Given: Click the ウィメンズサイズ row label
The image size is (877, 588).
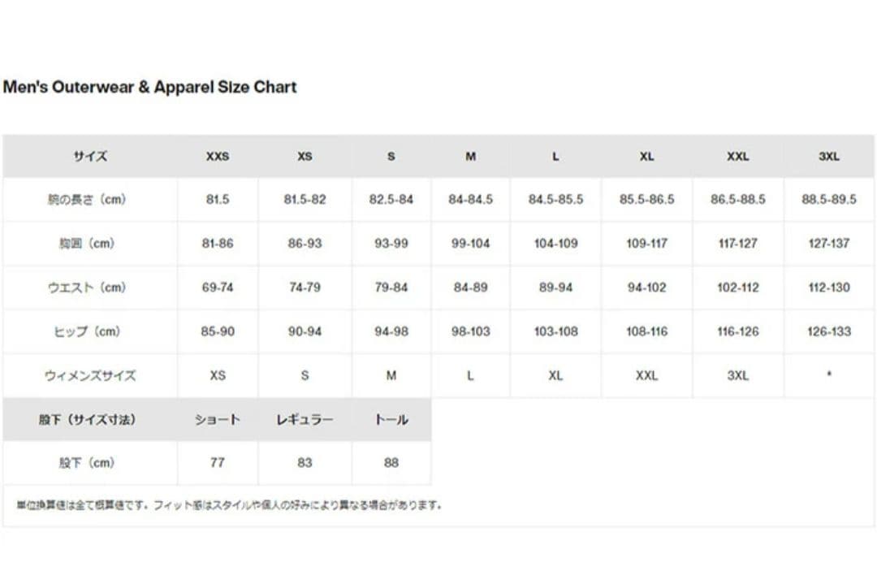Looking at the screenshot, I should coord(90,375).
